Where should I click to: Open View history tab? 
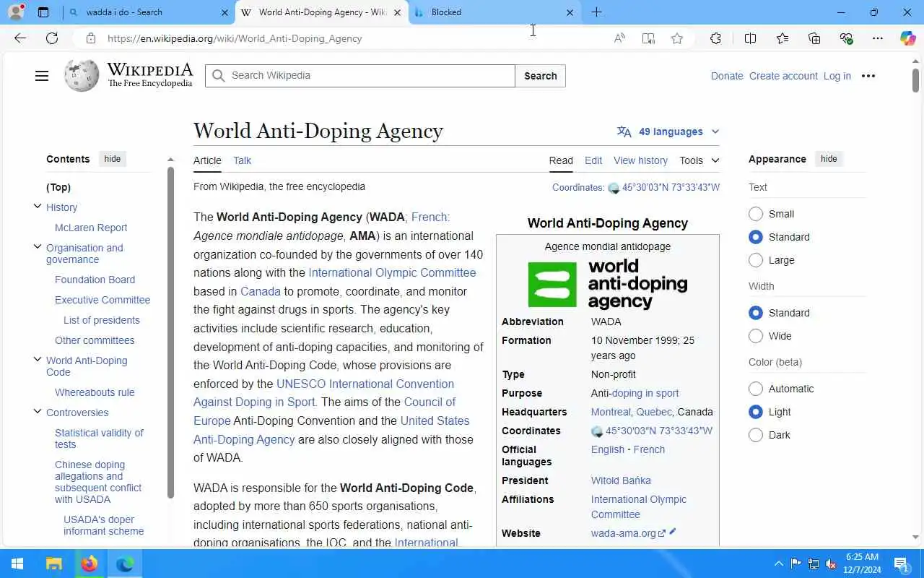pos(640,160)
